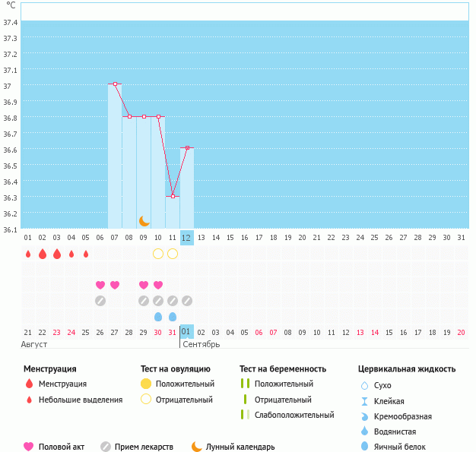Image resolution: width=476 pixels, height=452 pixels.
Task: Click the pink heart on August 26
Action: pyautogui.click(x=100, y=285)
